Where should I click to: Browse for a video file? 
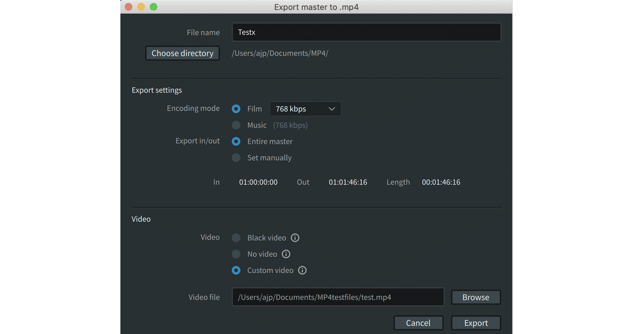tap(476, 298)
